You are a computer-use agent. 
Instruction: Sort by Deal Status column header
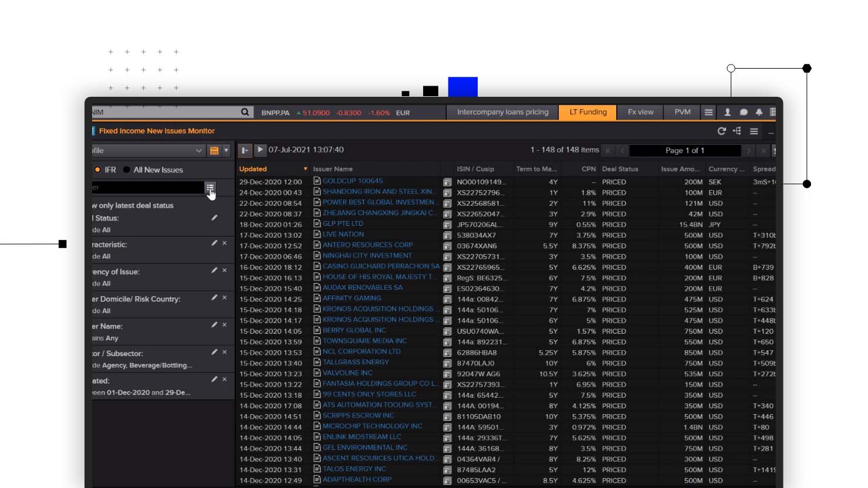click(x=620, y=169)
